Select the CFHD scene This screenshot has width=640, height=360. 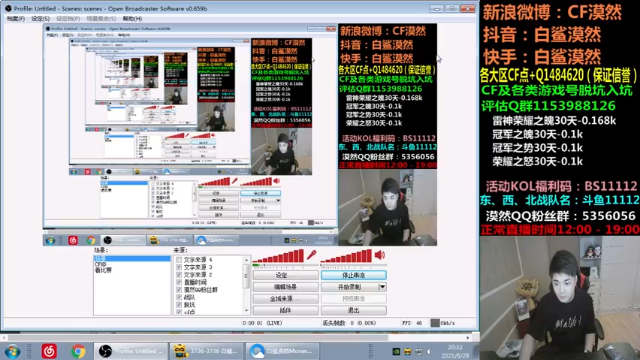pos(100,264)
